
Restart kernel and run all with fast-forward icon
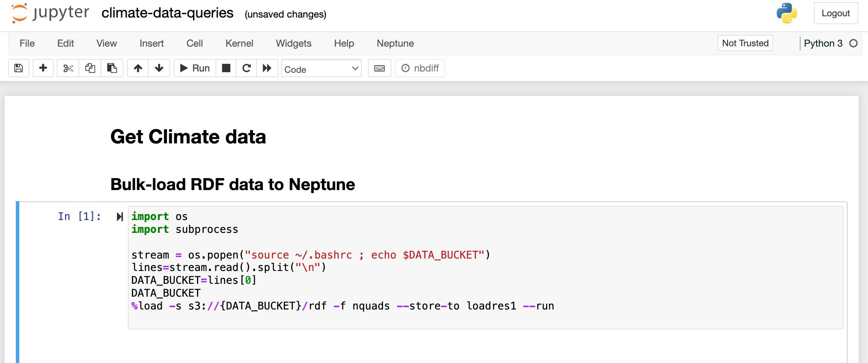(x=267, y=68)
